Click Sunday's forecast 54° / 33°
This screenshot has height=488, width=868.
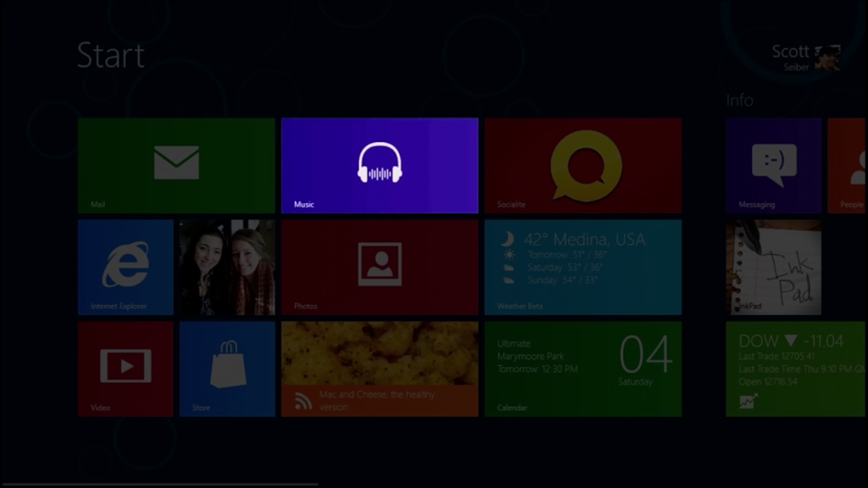[563, 280]
